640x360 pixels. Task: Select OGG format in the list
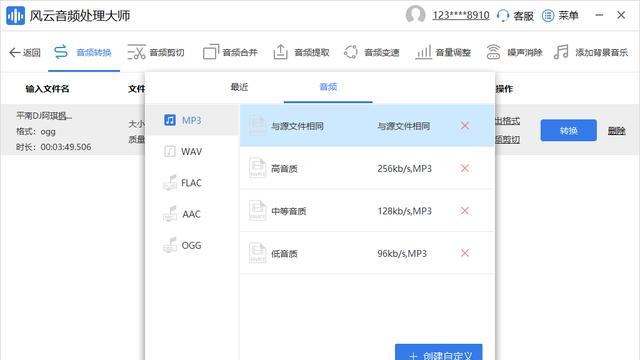[192, 245]
